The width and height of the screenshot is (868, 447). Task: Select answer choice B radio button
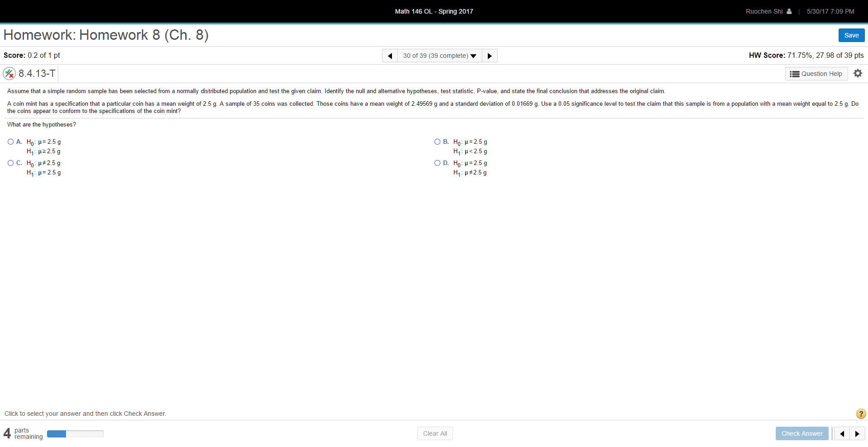(x=437, y=141)
